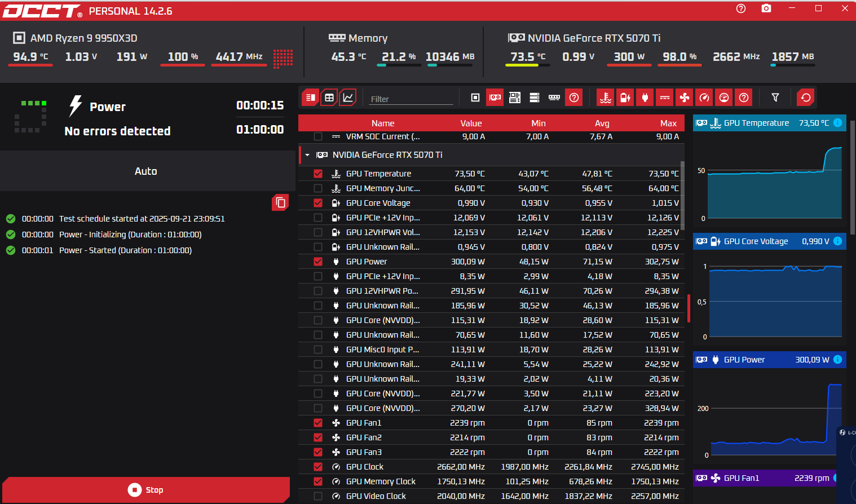The height and width of the screenshot is (504, 856).
Task: Uncheck the GPU Clock checkbox
Action: 318,467
